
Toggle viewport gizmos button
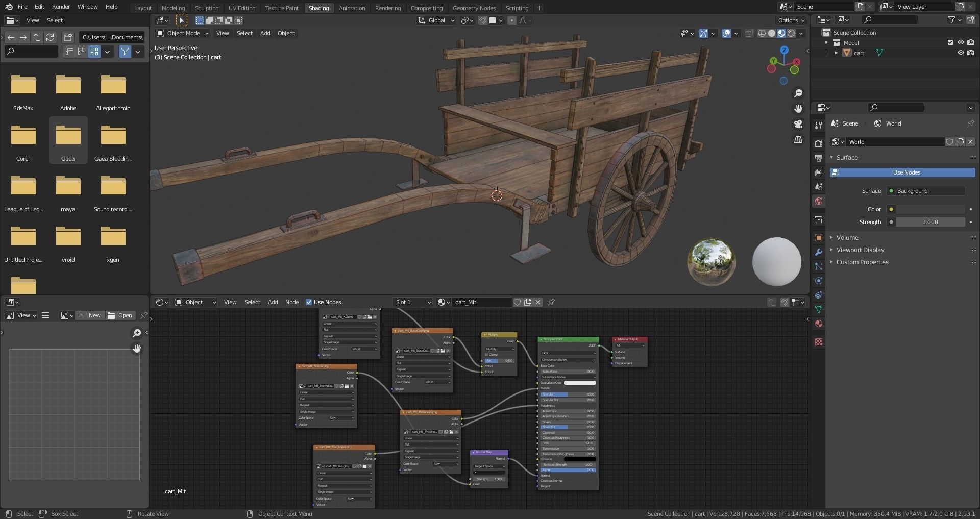click(703, 33)
